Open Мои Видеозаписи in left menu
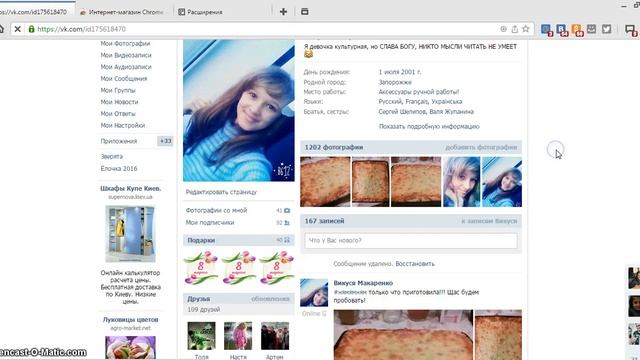 tap(126, 55)
